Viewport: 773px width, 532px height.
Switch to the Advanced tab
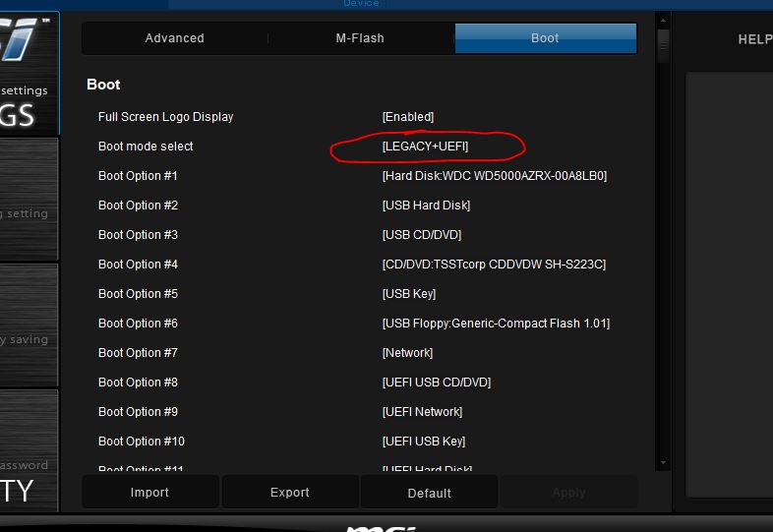[x=174, y=38]
